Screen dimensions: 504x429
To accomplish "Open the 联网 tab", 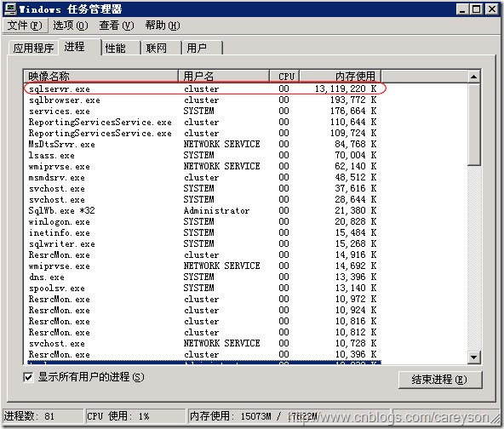I will coord(162,49).
